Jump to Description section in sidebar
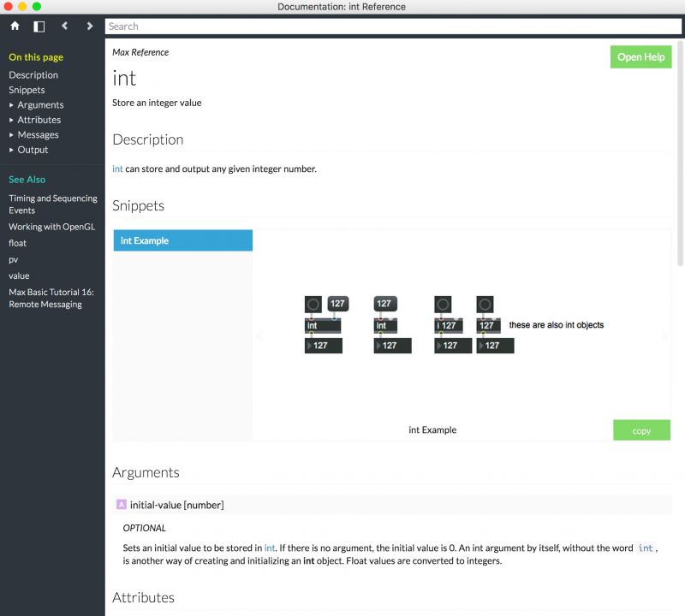This screenshot has height=616, width=685. pyautogui.click(x=33, y=75)
